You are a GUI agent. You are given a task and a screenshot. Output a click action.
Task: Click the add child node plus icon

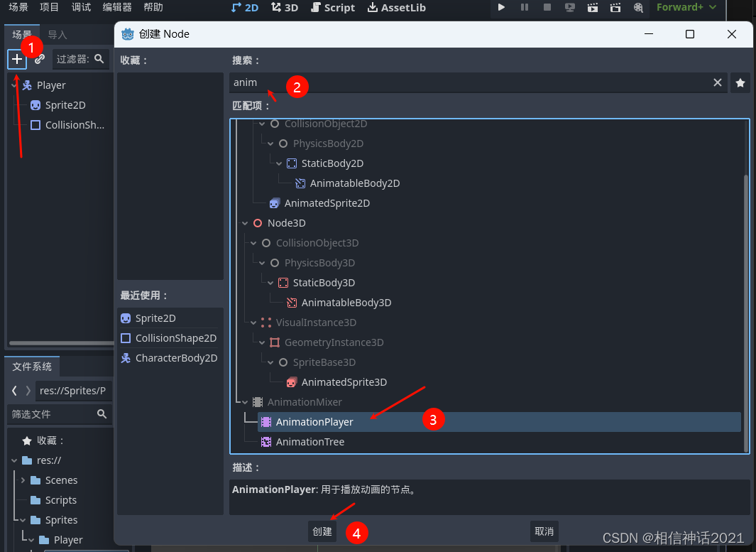coord(16,59)
